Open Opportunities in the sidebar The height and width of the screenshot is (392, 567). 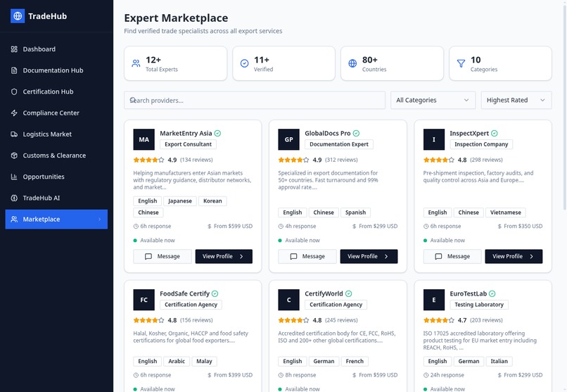[x=56, y=177]
